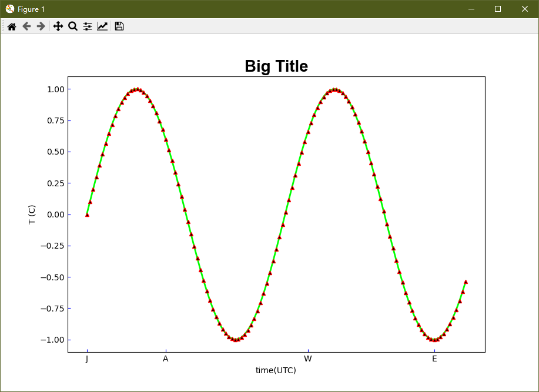
Task: Click the 'Big Title' plot title
Action: pos(276,66)
